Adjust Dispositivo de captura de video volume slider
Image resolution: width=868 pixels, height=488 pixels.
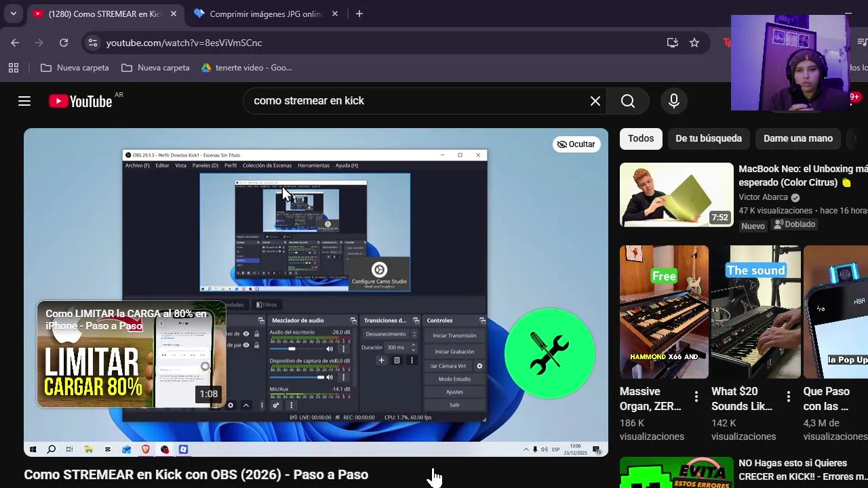[x=296, y=377]
